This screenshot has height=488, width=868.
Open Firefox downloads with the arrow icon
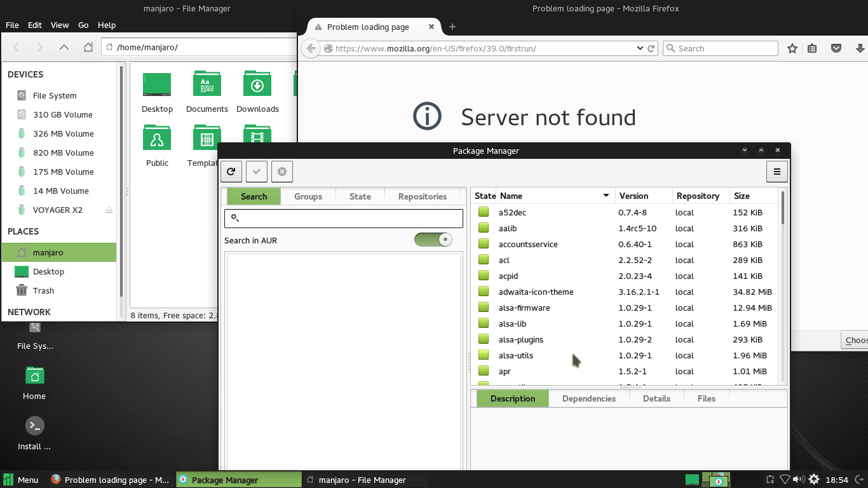pos(859,48)
